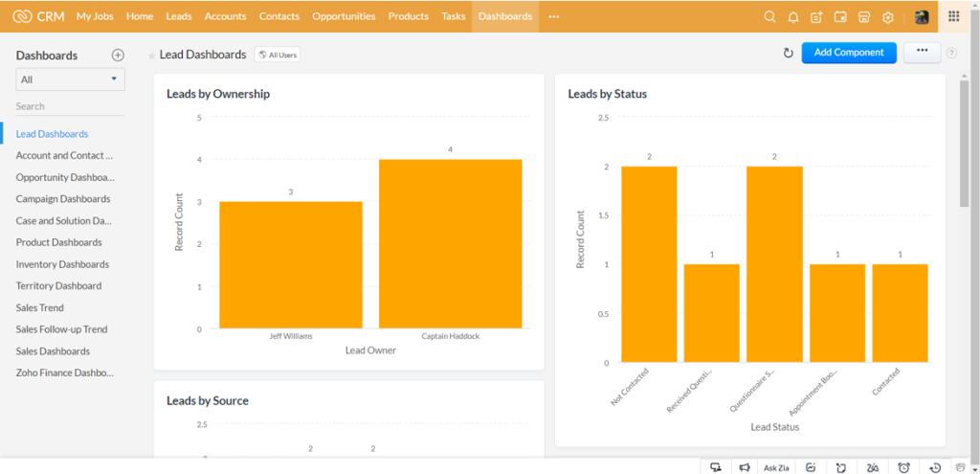The image size is (980, 474).
Task: Click the help question mark icon
Action: pos(951,54)
